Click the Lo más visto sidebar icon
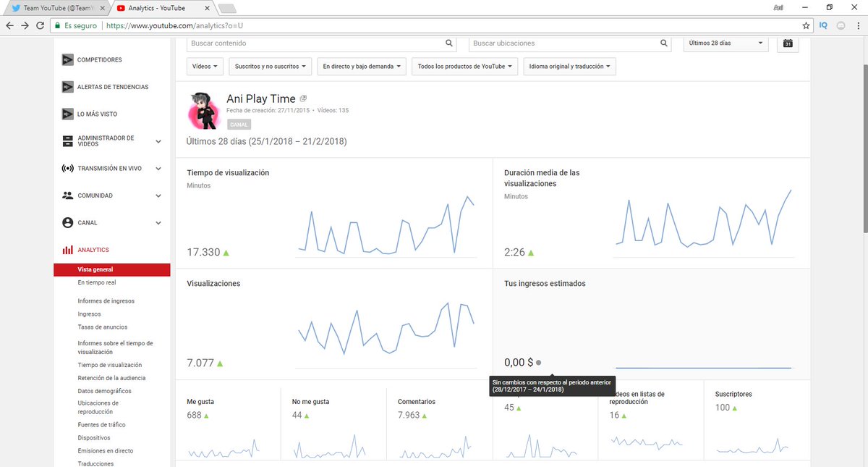This screenshot has width=868, height=467. (67, 114)
